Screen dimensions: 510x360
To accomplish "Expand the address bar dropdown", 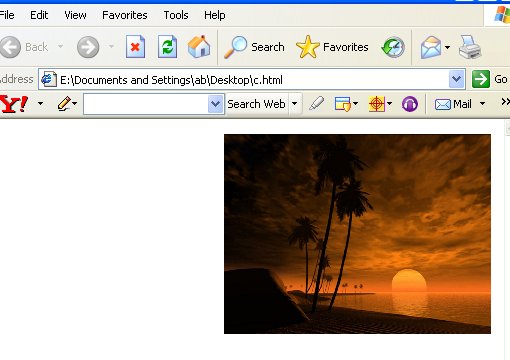I will coord(456,79).
